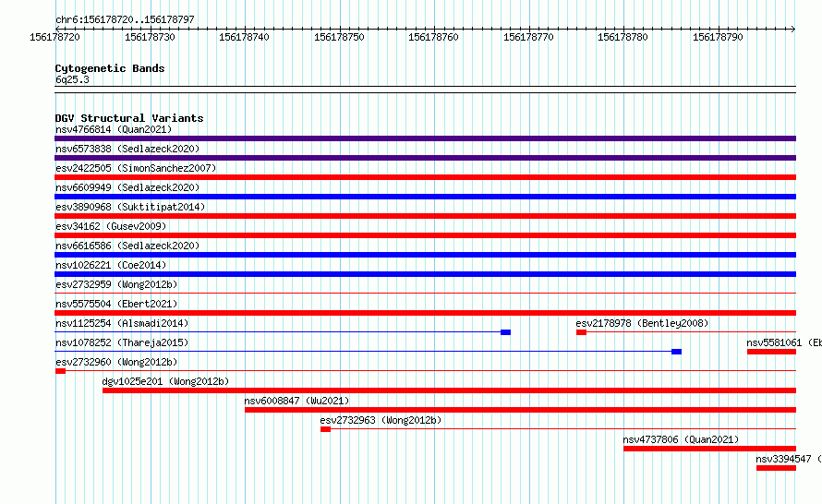This screenshot has height=504, width=822.
Task: Click ruler coordinate 156178760
Action: coord(433,37)
